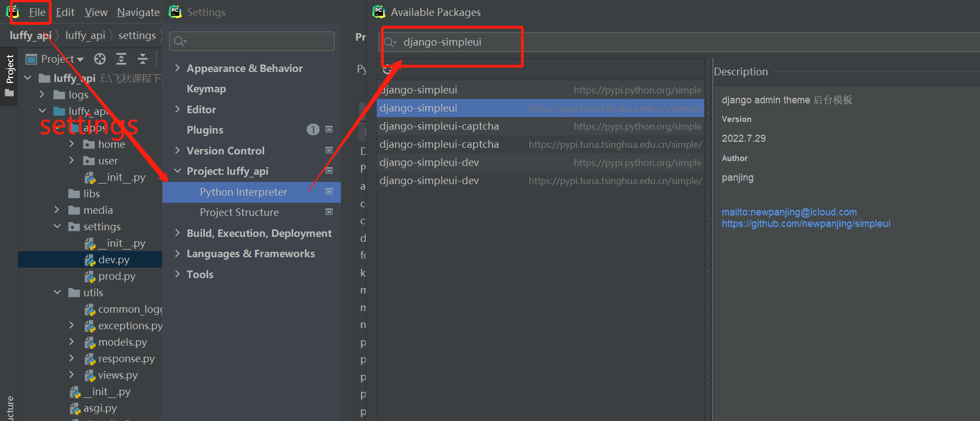The image size is (980, 421).
Task: Select response.py in the project tree
Action: (x=126, y=358)
